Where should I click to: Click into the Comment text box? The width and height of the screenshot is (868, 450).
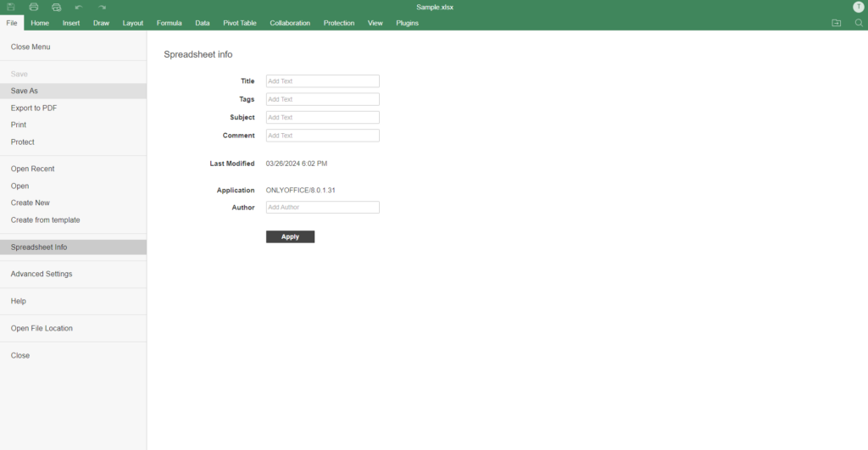322,136
